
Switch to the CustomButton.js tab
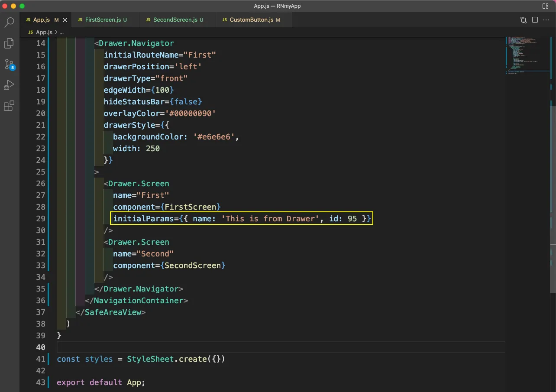254,20
